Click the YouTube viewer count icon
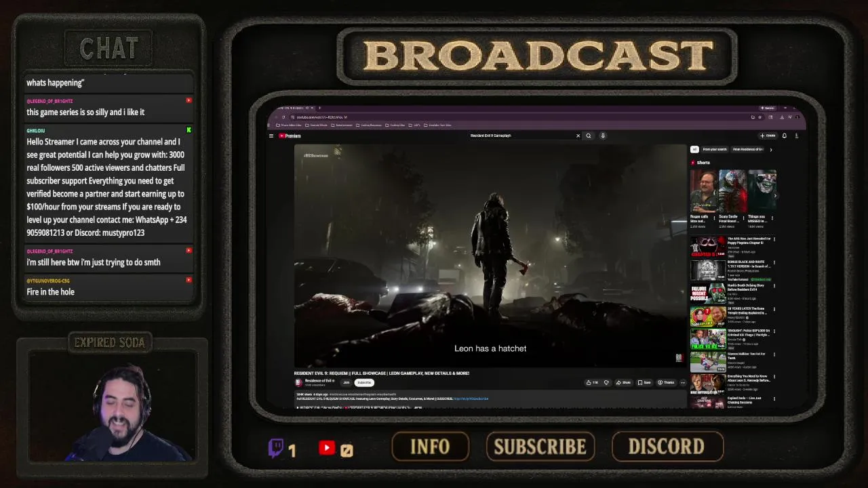The height and width of the screenshot is (488, 868). pyautogui.click(x=327, y=448)
